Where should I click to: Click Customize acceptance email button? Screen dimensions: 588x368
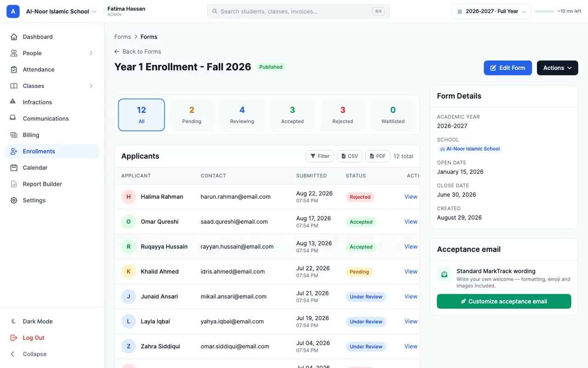coord(504,301)
